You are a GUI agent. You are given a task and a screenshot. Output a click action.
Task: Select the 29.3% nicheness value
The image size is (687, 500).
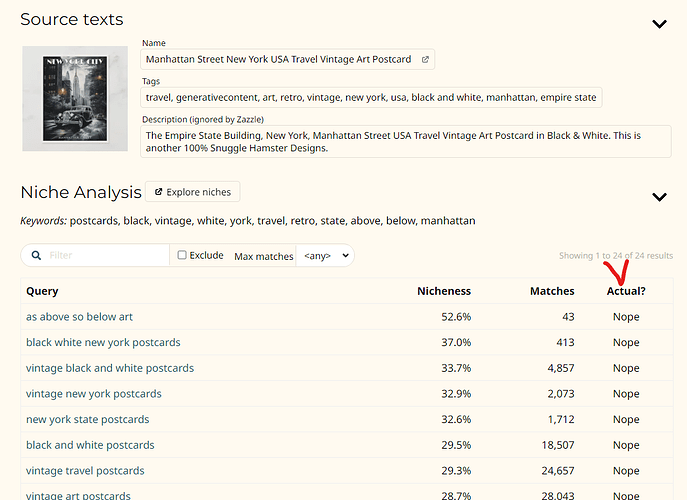click(456, 471)
